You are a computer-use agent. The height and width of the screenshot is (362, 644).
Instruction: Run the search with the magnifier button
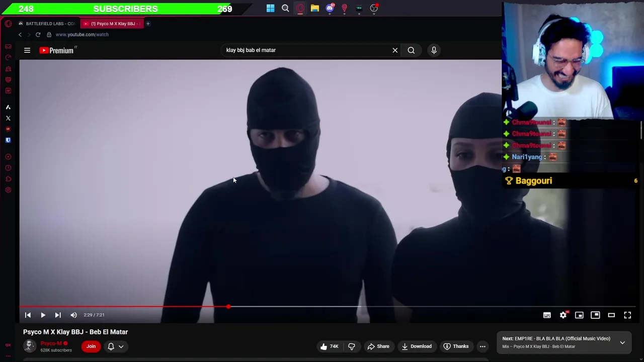tap(411, 50)
